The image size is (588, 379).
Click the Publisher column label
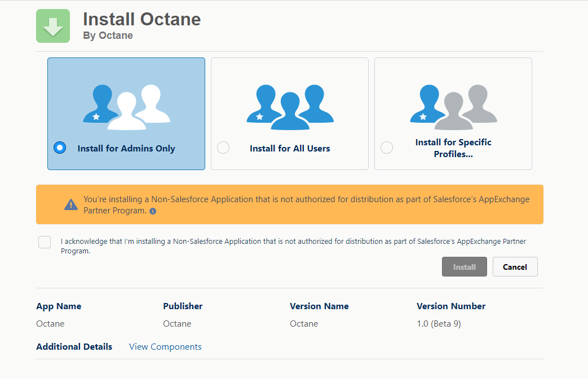pyautogui.click(x=183, y=306)
